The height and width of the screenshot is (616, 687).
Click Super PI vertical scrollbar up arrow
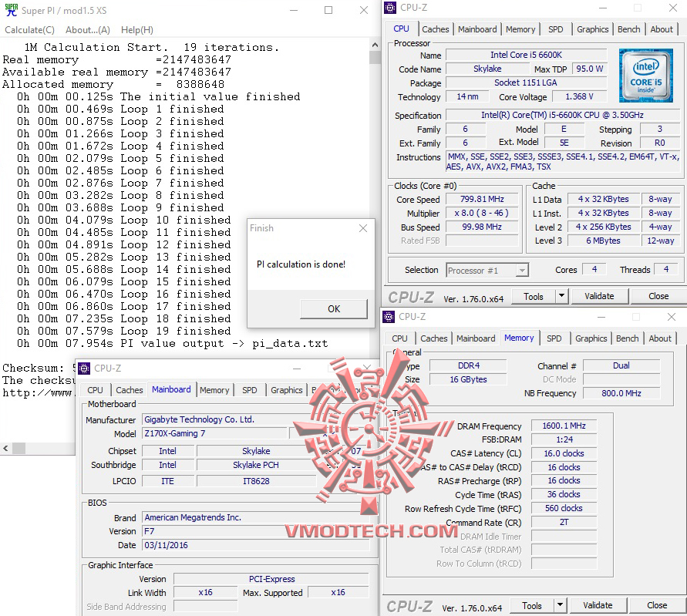click(x=375, y=45)
